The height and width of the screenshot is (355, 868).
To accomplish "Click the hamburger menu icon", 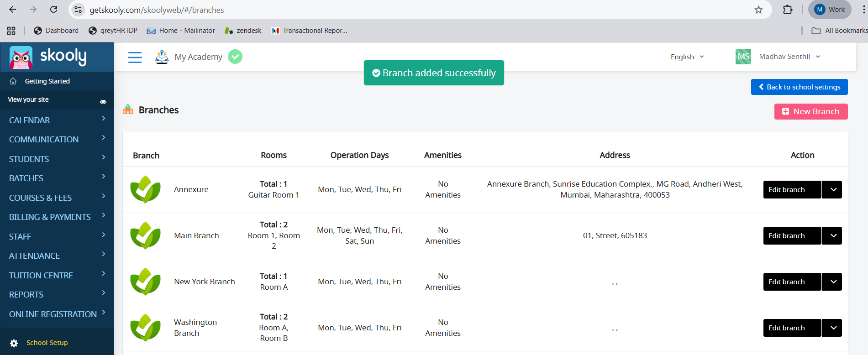I will (x=135, y=57).
